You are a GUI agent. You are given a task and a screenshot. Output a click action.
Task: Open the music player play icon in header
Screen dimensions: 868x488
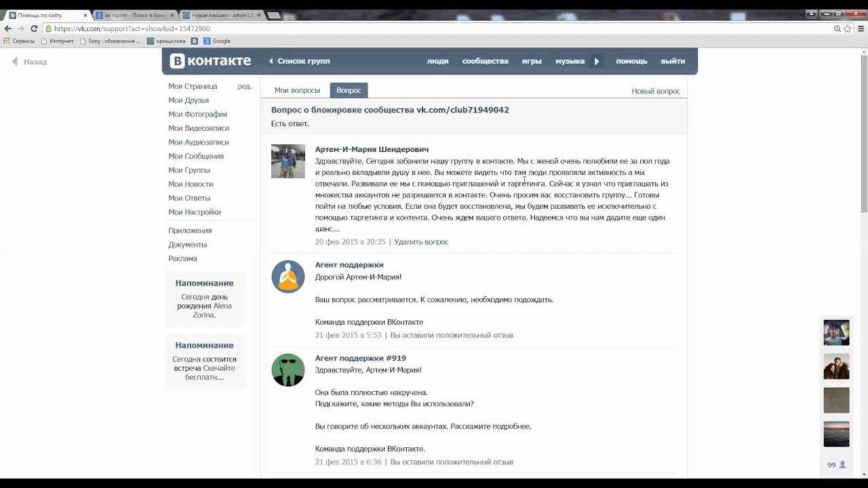597,61
